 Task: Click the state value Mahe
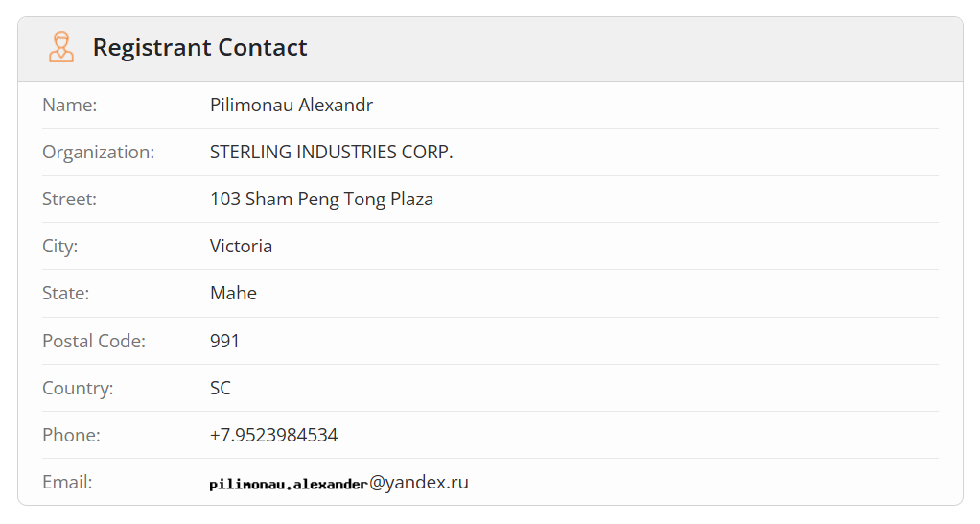tap(233, 293)
